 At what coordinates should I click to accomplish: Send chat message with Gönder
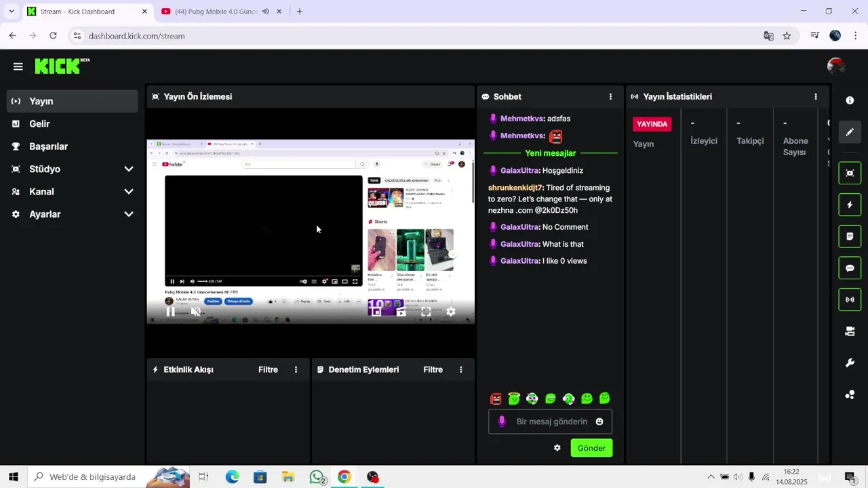pos(591,448)
